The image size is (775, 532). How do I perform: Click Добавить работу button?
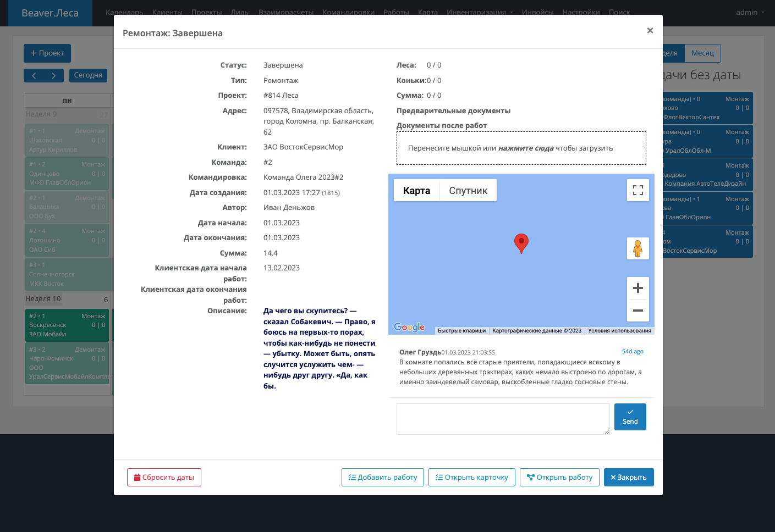click(x=383, y=477)
